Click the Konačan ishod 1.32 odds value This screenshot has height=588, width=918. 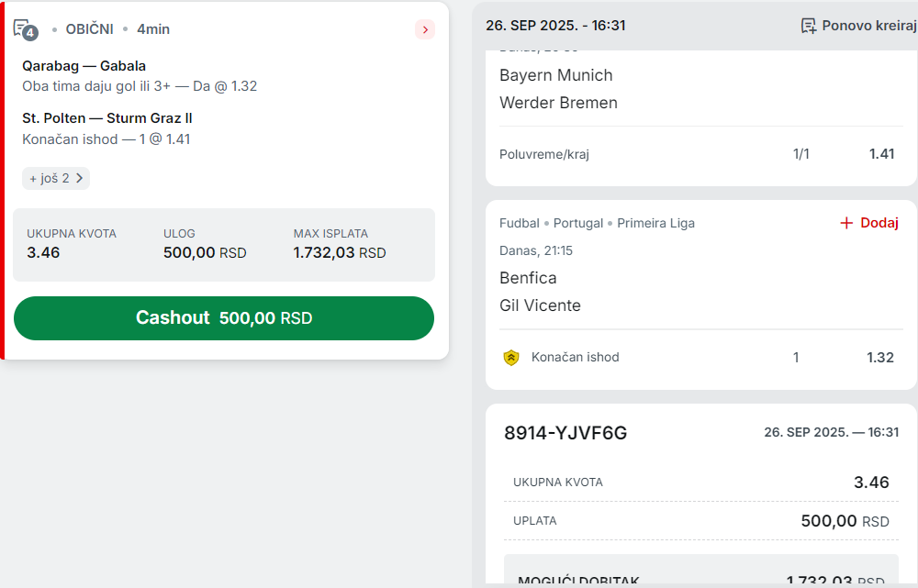pos(880,358)
